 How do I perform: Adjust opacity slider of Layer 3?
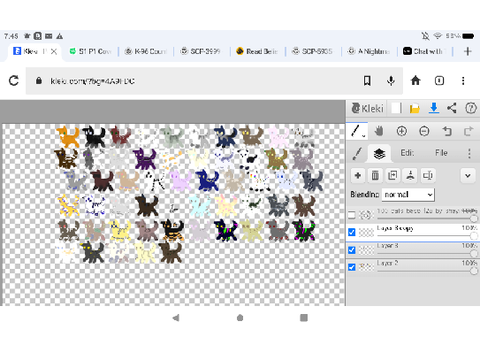point(427,253)
